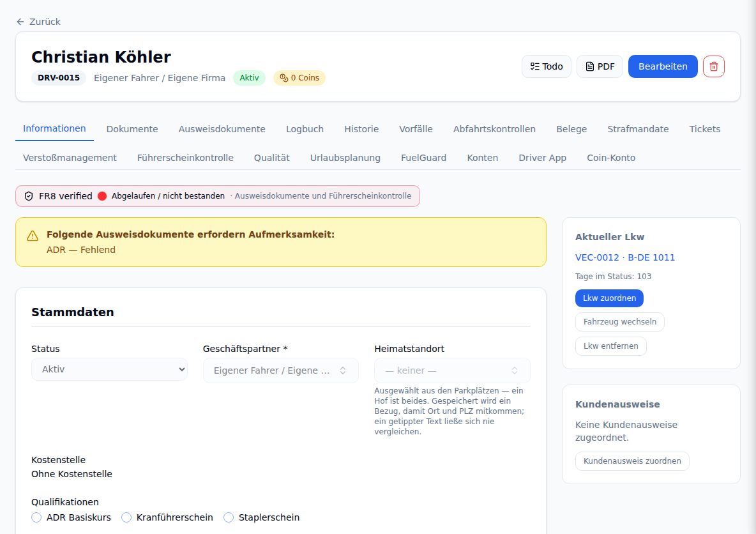The image size is (756, 534).
Task: Click the DRV-0015 driver ID badge
Action: coord(59,78)
